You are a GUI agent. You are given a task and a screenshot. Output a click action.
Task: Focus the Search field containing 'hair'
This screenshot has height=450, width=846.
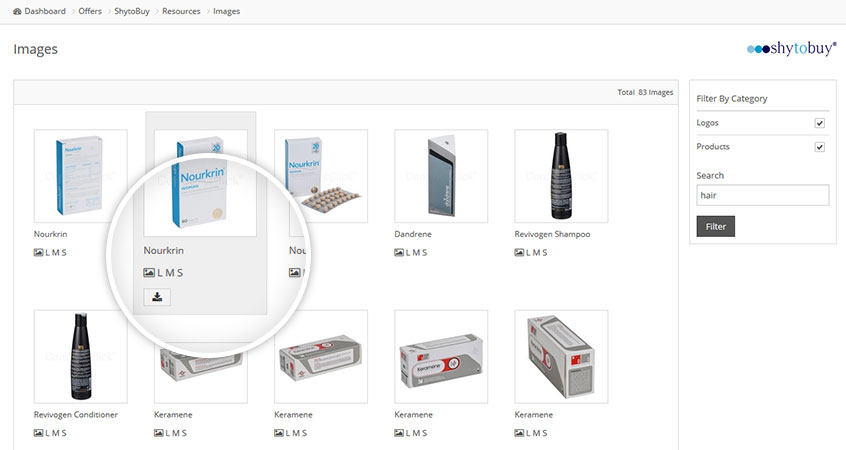[x=762, y=195]
